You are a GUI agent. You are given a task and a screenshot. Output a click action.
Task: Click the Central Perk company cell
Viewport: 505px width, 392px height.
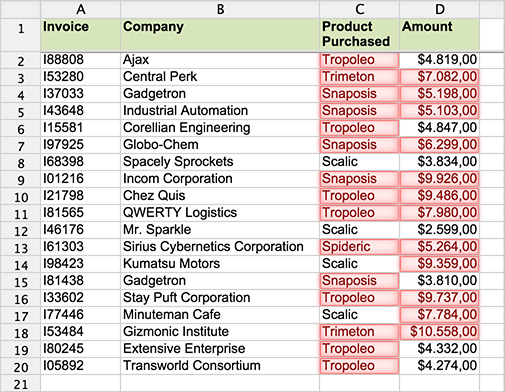(220, 77)
